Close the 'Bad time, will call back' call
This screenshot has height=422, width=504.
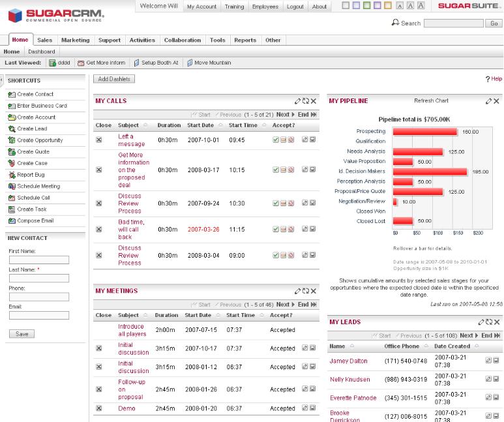[x=99, y=230]
